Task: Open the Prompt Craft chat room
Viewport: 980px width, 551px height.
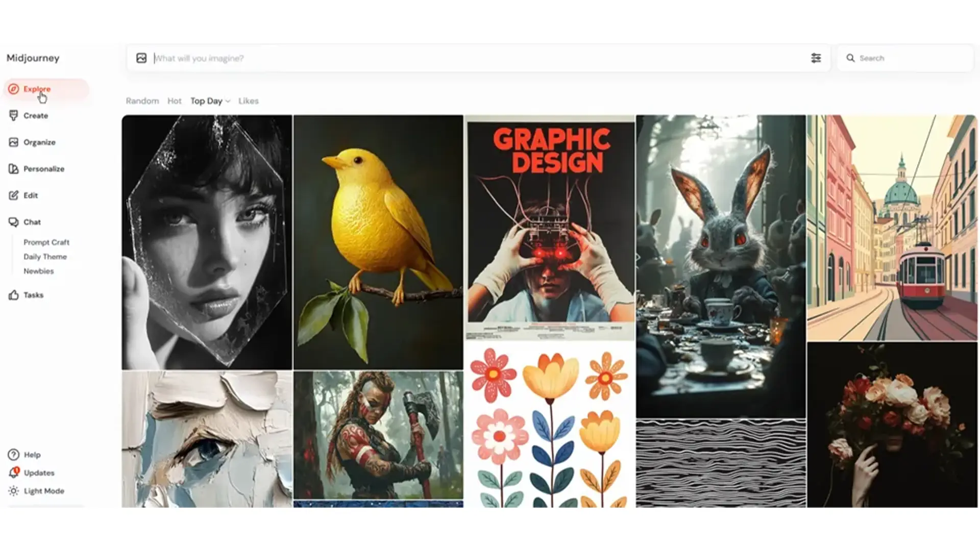Action: (46, 242)
